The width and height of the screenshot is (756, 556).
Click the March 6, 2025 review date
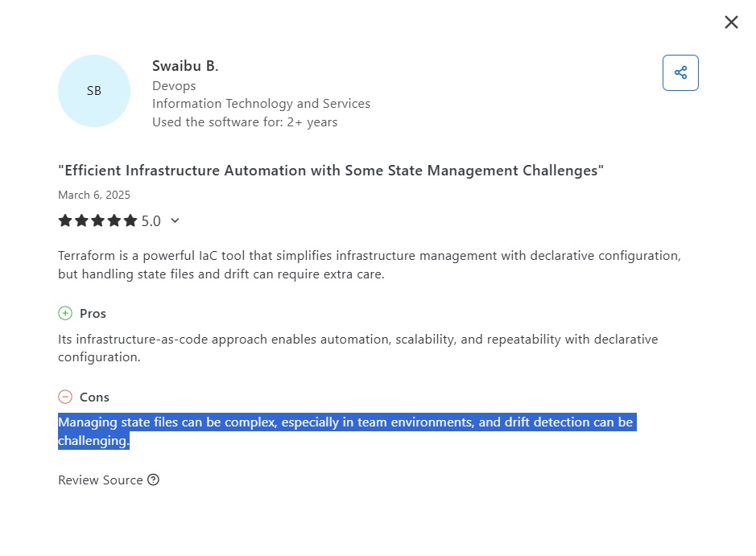(x=94, y=195)
